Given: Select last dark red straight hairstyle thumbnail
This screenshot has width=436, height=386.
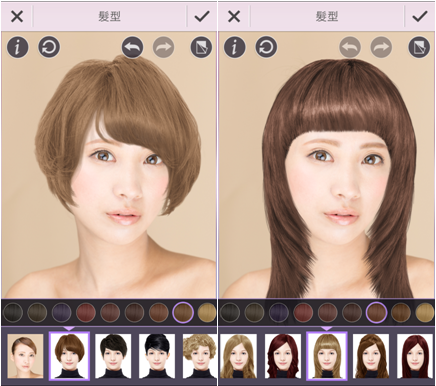Looking at the screenshot, I should pos(415,356).
